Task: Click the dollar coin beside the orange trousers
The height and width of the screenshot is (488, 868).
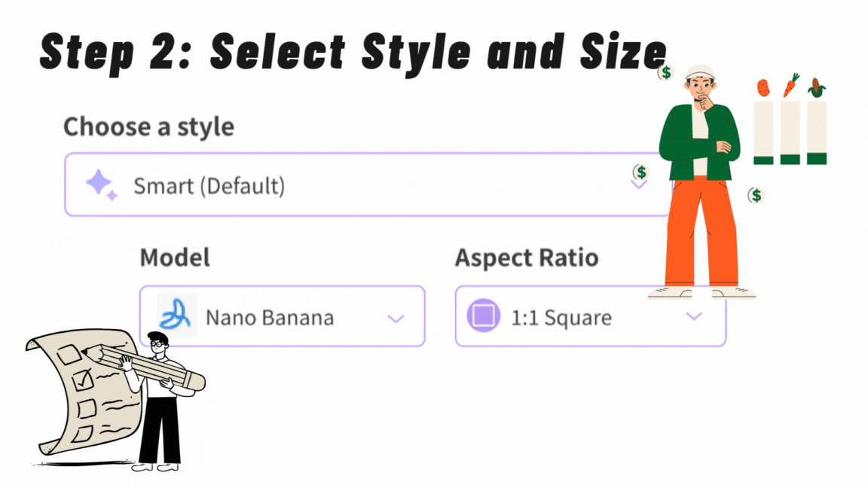Action: click(x=756, y=196)
